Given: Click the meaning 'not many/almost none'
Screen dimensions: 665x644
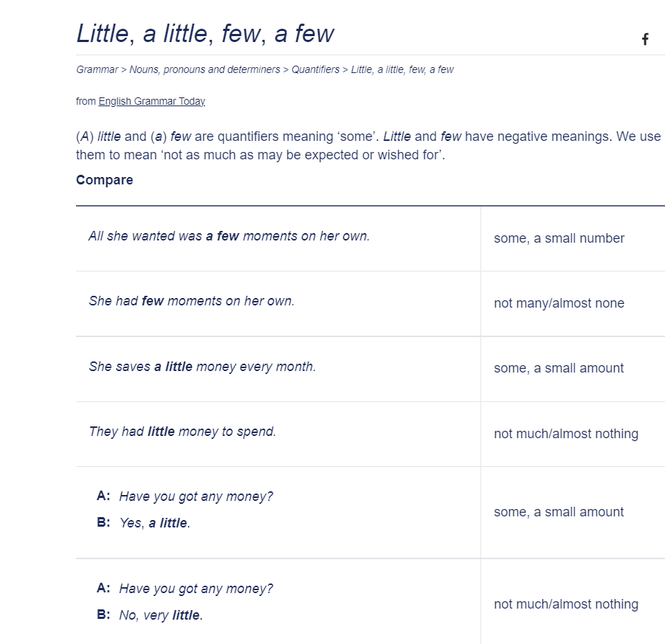Looking at the screenshot, I should tap(559, 303).
